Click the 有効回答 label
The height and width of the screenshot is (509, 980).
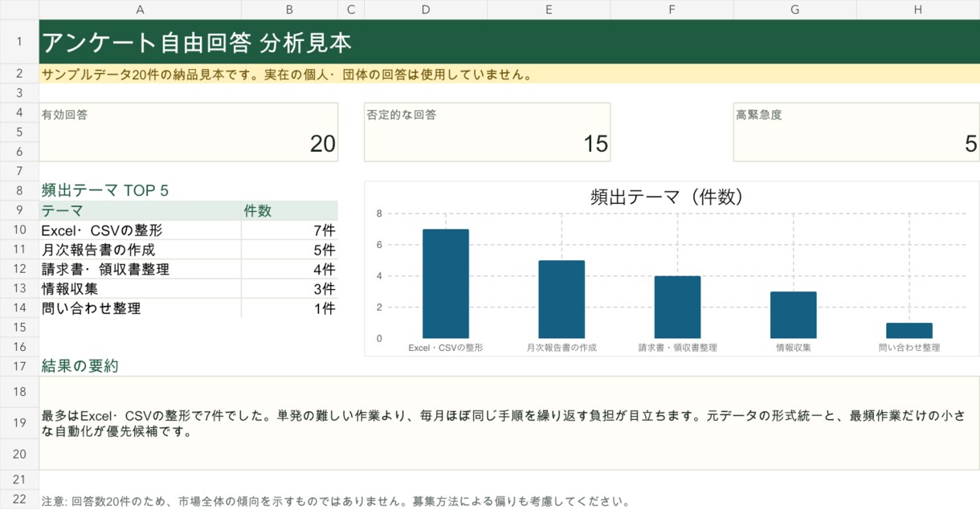tap(65, 115)
